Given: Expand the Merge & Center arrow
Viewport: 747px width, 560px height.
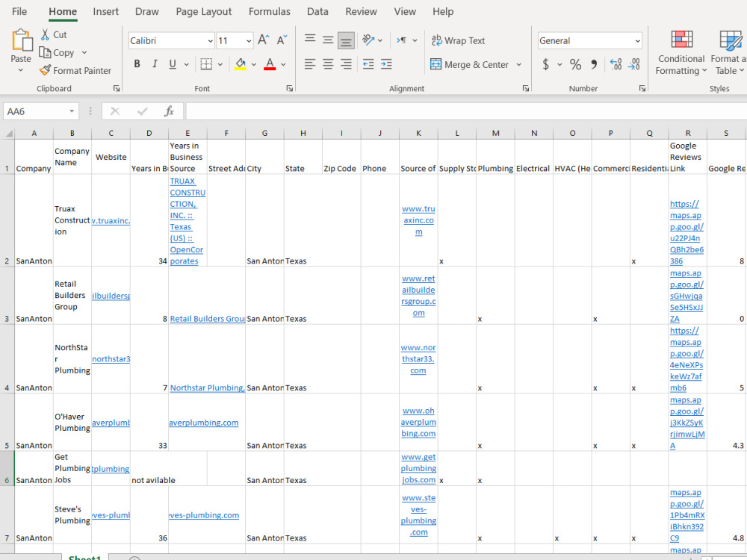Looking at the screenshot, I should click(519, 64).
